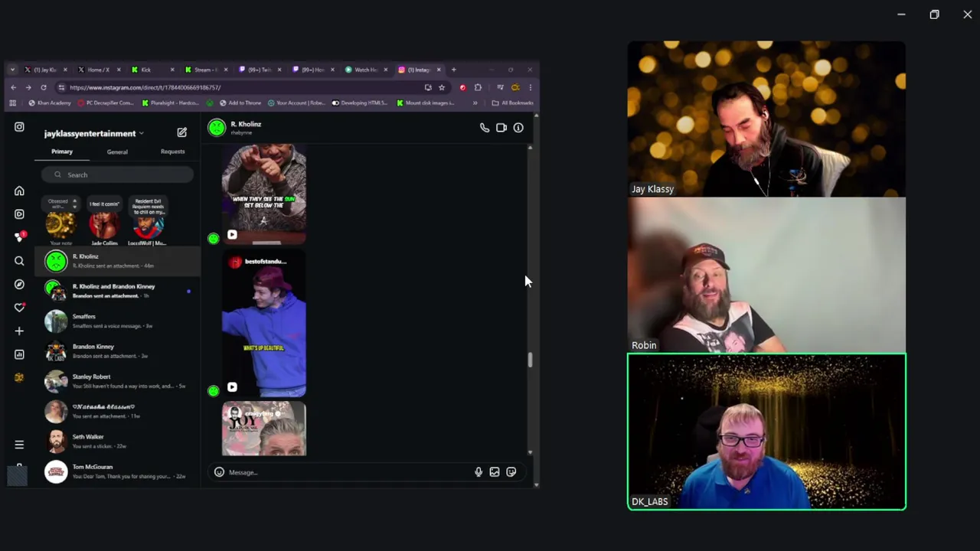Open the hamburger More menu

(x=19, y=445)
